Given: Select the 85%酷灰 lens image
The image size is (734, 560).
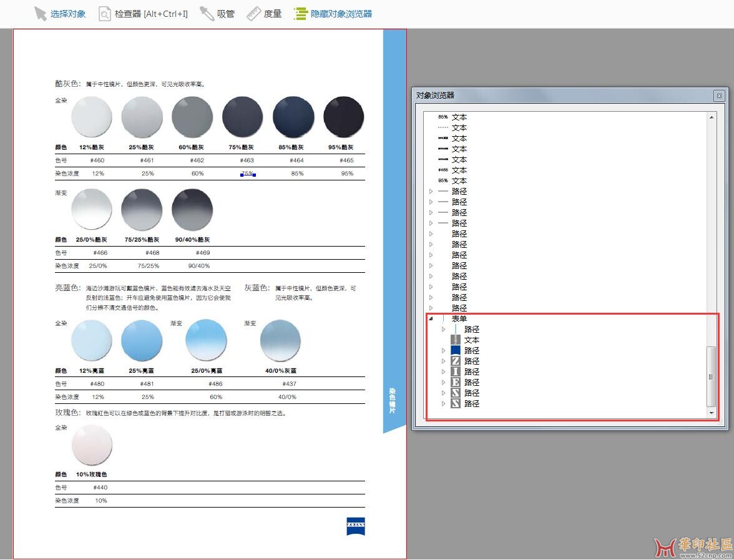Looking at the screenshot, I should (x=293, y=117).
